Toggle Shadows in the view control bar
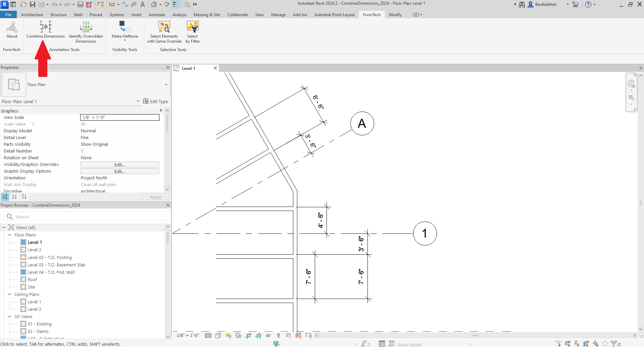The image size is (644, 347). pos(238,335)
